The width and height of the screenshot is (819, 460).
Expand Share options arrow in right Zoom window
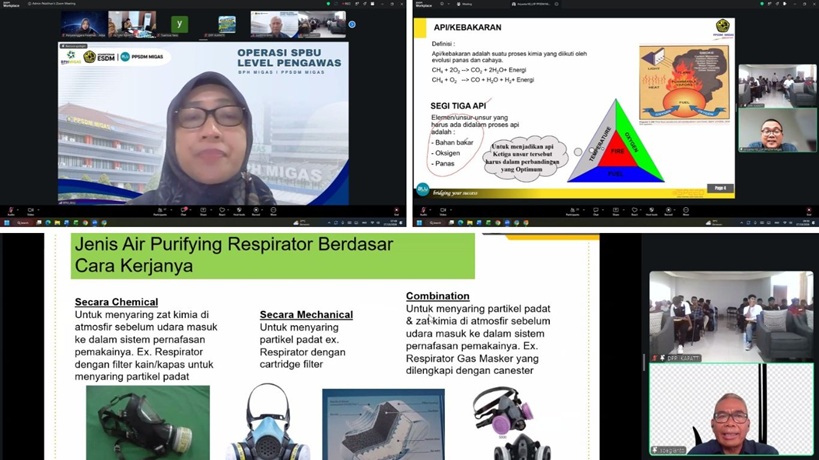point(623,209)
